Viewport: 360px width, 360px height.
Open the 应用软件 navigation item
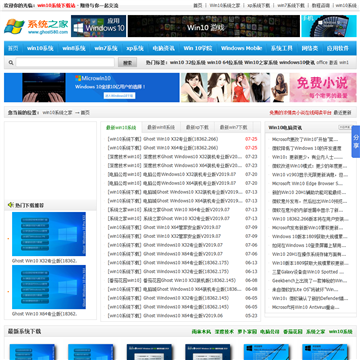point(338,48)
